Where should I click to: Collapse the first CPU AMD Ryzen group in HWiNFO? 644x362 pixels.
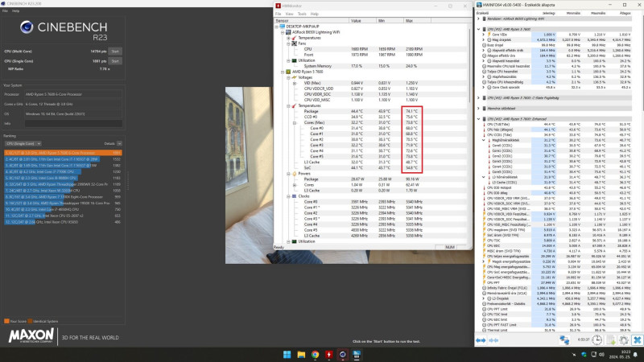[478, 30]
